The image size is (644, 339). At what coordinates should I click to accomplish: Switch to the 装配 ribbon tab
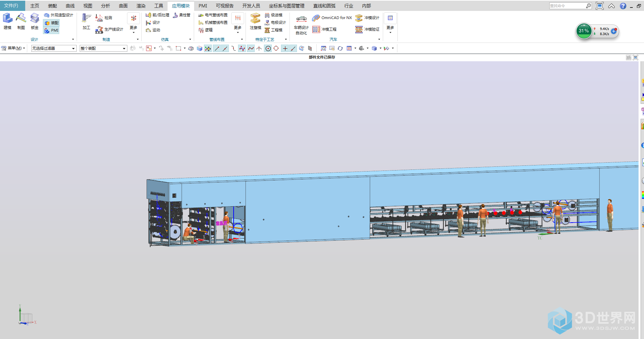click(x=52, y=6)
